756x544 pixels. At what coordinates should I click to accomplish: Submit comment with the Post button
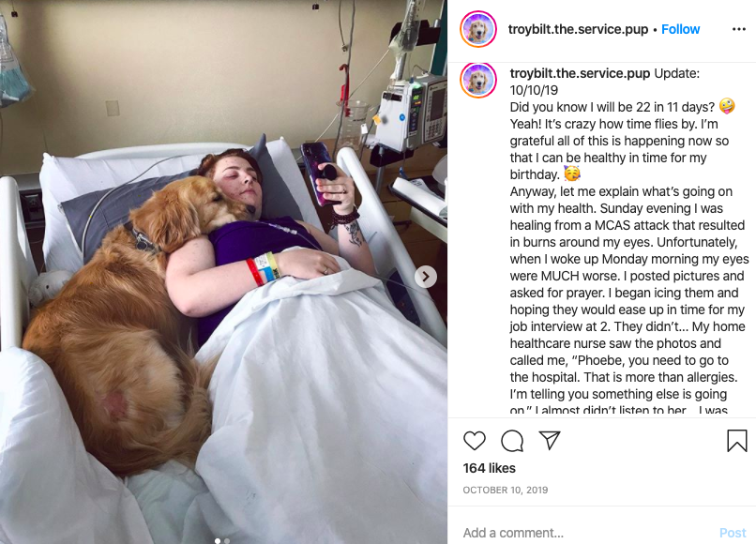point(733,533)
